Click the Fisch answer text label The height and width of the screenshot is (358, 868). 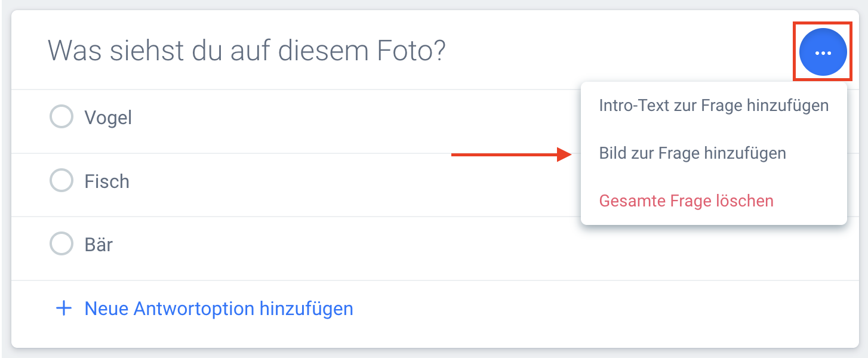click(x=107, y=181)
